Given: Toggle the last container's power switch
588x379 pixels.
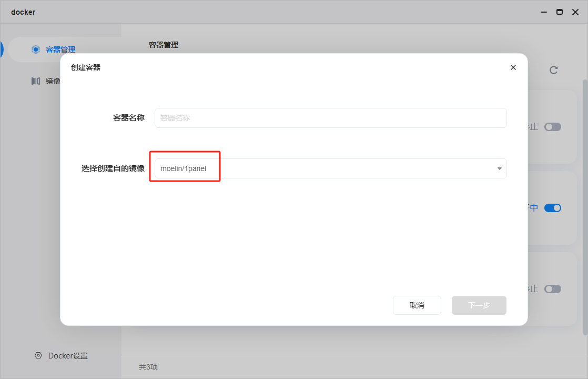Looking at the screenshot, I should click(553, 289).
